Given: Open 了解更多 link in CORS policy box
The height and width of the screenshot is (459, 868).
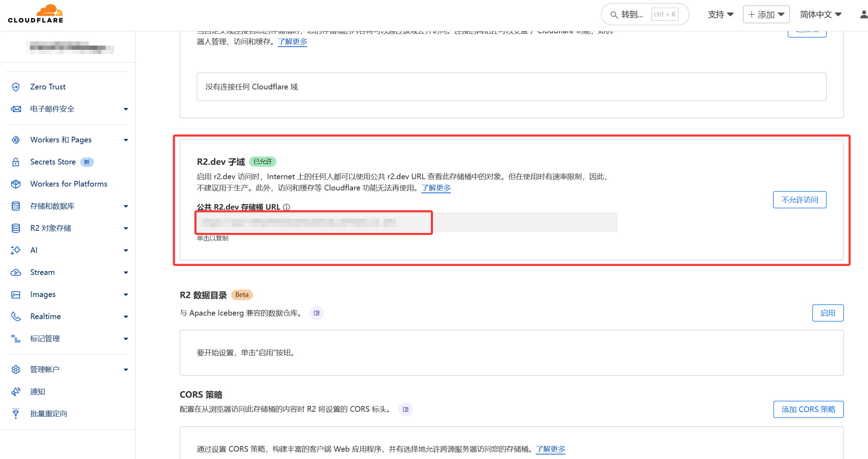Looking at the screenshot, I should click(x=551, y=449).
